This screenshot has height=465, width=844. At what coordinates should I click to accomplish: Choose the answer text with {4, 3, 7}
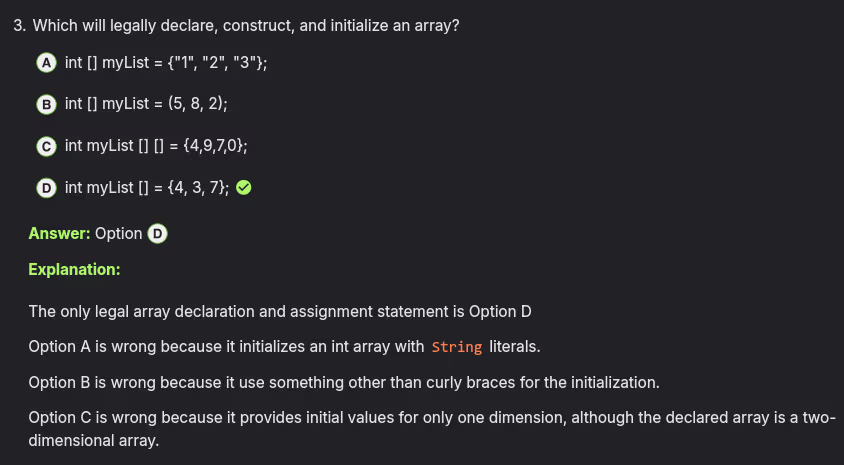(147, 188)
